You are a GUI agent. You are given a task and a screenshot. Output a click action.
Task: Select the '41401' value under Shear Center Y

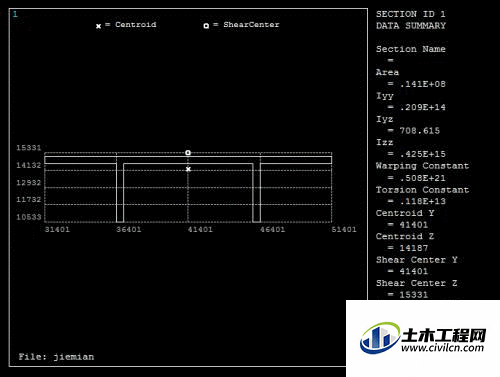[414, 271]
